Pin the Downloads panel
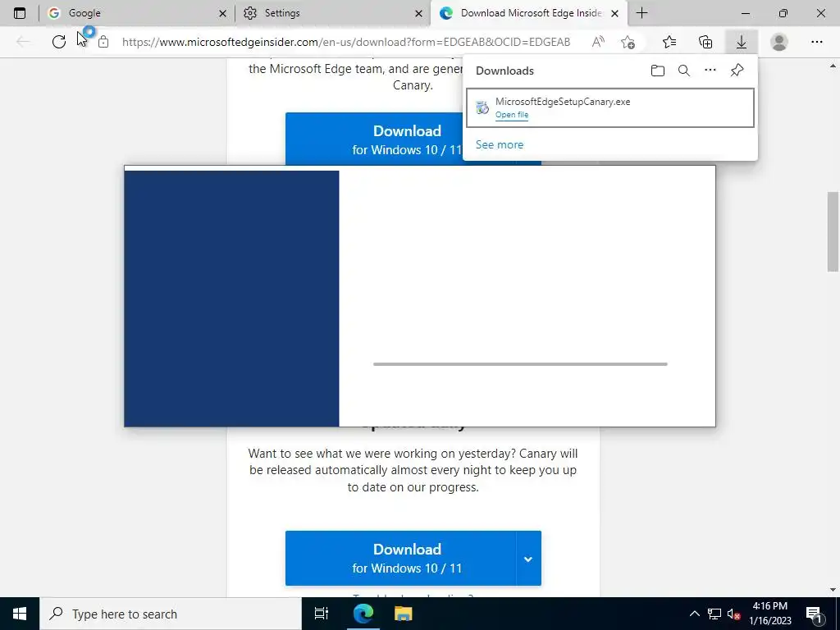 click(737, 71)
